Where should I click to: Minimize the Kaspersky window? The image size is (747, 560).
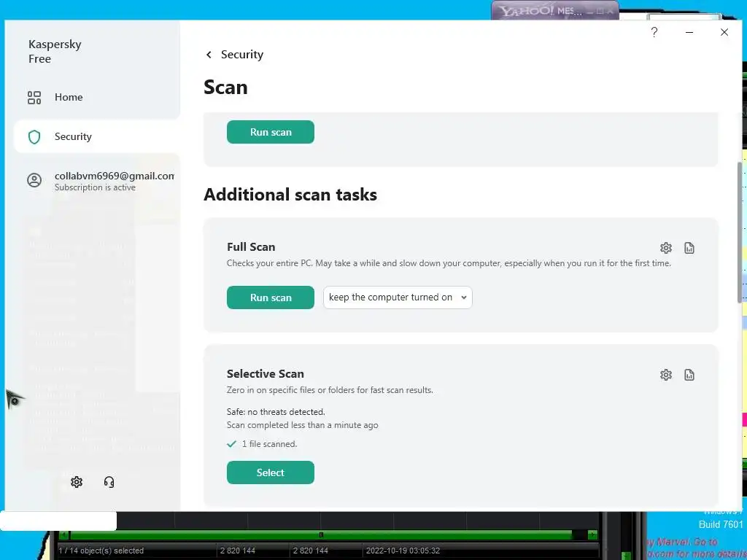pyautogui.click(x=689, y=32)
